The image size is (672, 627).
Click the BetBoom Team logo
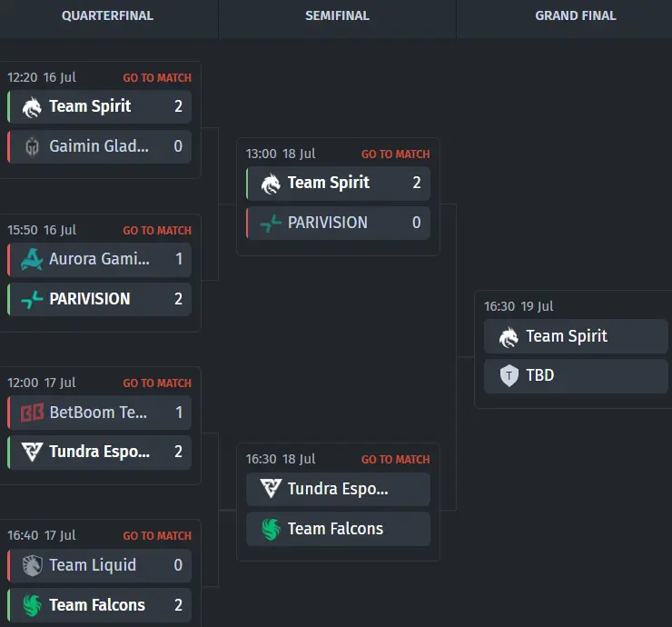coord(32,413)
